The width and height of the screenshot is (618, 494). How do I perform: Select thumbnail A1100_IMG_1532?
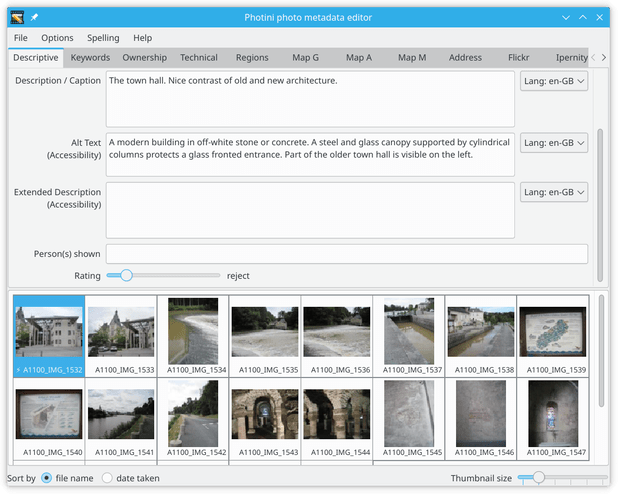pos(49,336)
